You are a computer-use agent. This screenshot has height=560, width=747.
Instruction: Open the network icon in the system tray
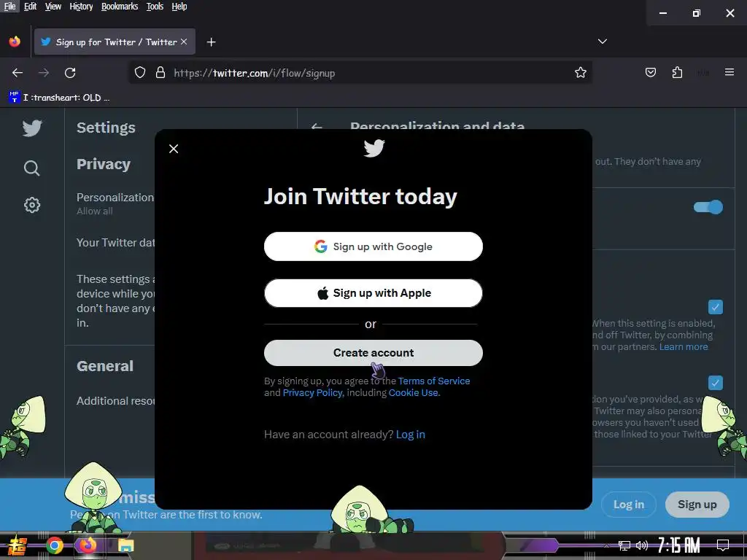[624, 545]
